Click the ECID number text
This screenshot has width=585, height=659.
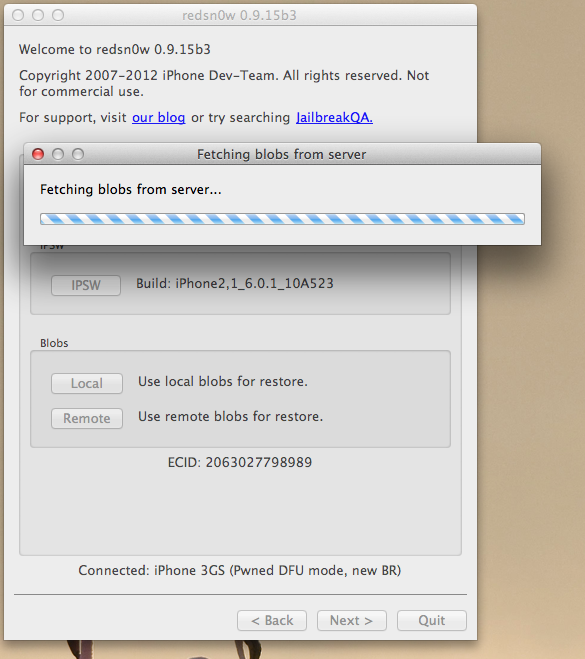click(x=240, y=462)
